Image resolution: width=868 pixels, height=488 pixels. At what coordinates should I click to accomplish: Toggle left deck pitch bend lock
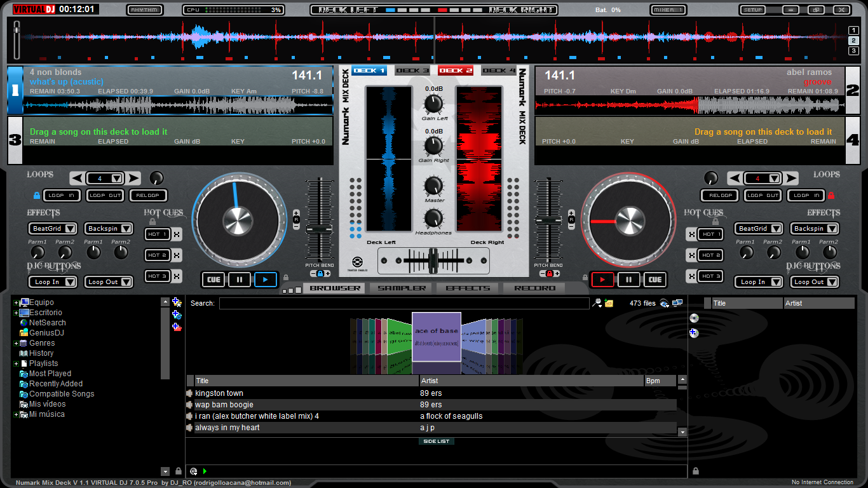pyautogui.click(x=320, y=273)
